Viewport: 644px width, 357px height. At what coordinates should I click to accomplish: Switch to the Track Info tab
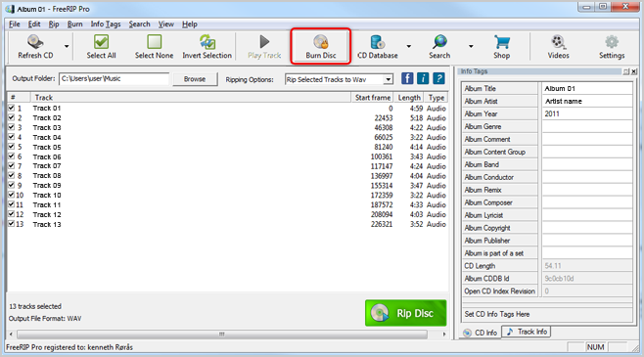tap(527, 332)
